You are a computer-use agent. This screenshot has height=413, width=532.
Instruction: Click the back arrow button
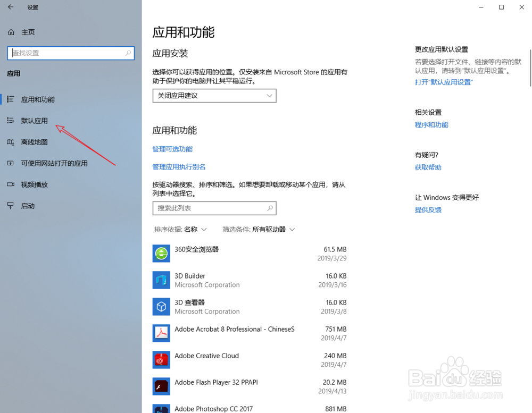11,7
